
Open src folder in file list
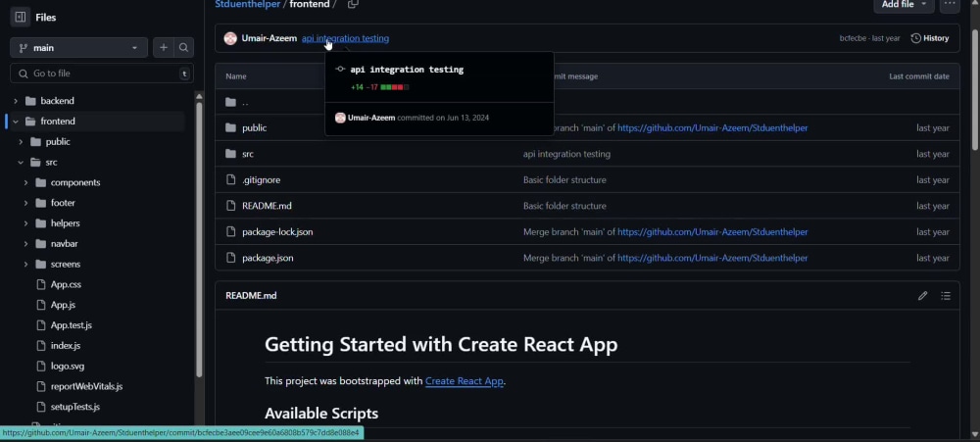pyautogui.click(x=248, y=154)
